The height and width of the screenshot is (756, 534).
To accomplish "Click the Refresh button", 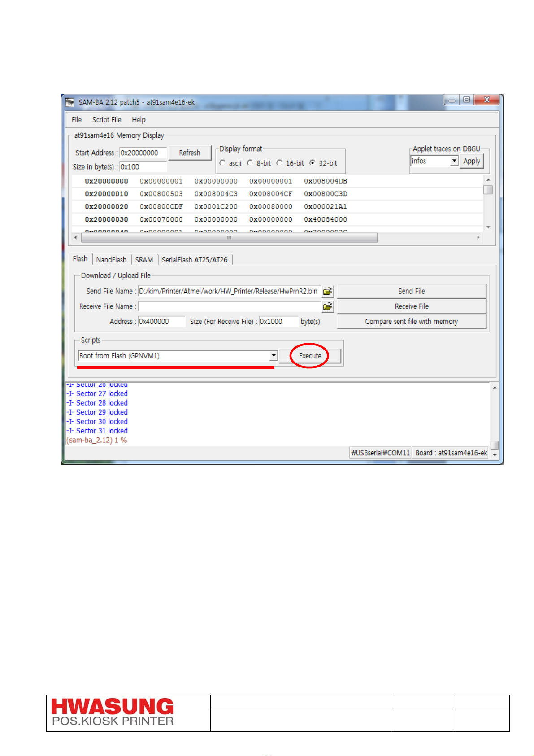I will point(190,153).
